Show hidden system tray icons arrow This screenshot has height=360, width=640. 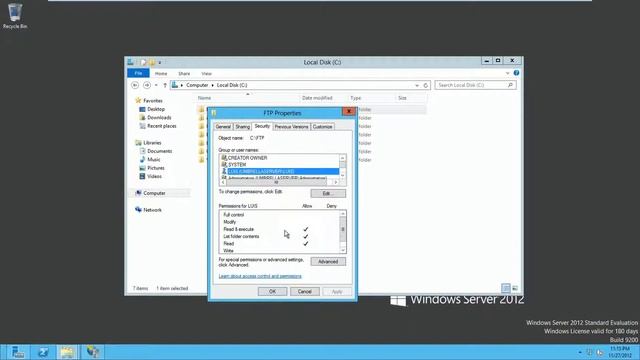[580, 352]
